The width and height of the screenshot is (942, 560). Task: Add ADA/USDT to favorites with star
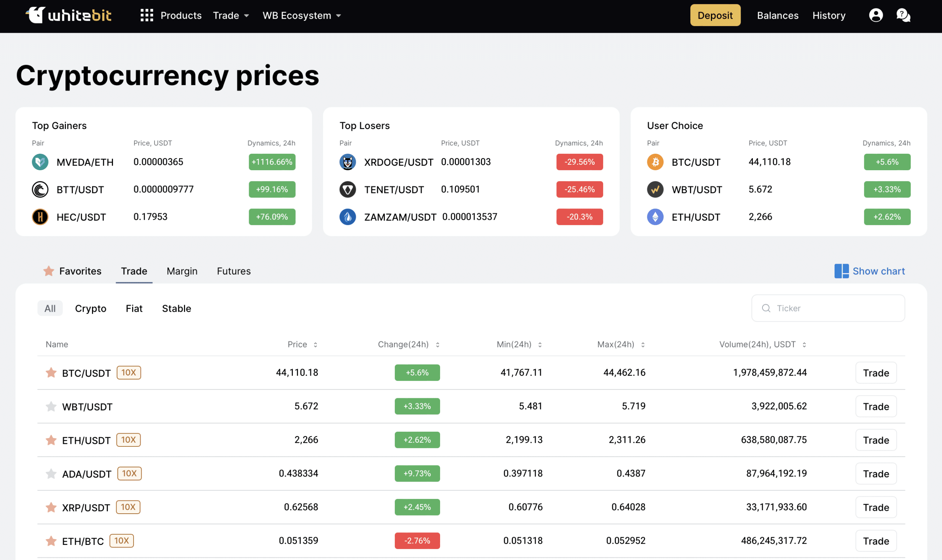[51, 474]
